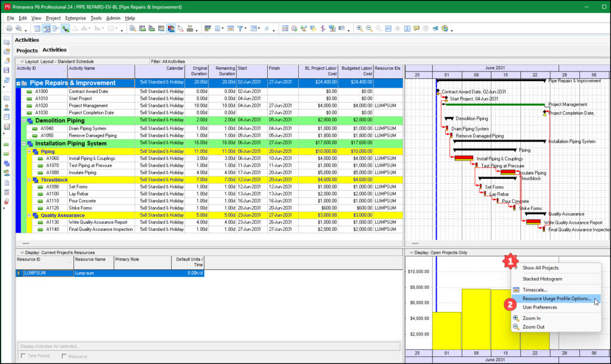The height and width of the screenshot is (364, 611).
Task: Click the Print icon in the toolbar
Action: 9,28
